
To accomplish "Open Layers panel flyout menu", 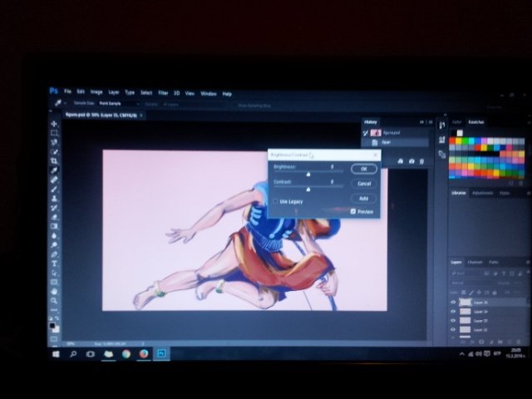I will pos(528,262).
